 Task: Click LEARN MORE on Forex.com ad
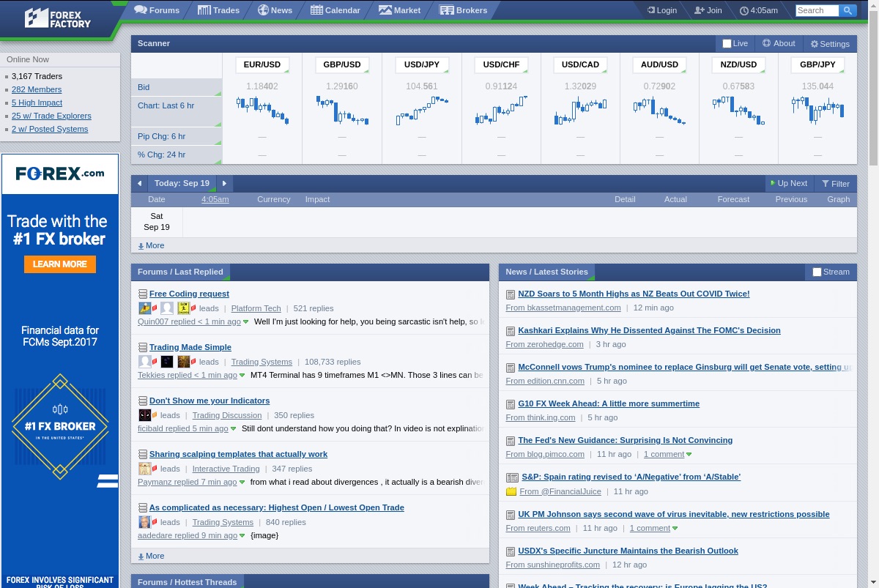coord(60,264)
